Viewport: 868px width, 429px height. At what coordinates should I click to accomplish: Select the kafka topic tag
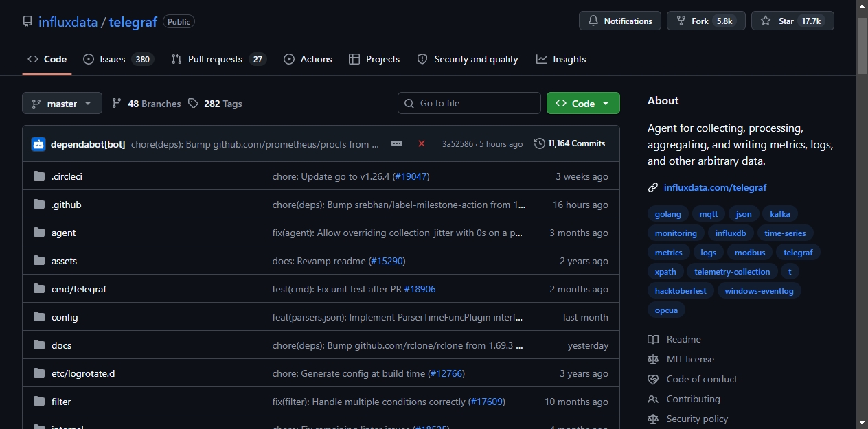(780, 214)
